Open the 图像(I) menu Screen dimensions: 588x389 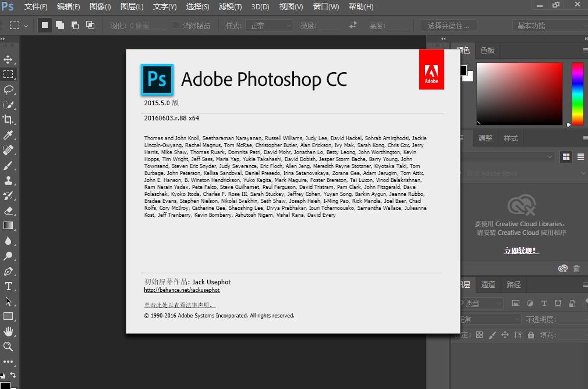100,7
